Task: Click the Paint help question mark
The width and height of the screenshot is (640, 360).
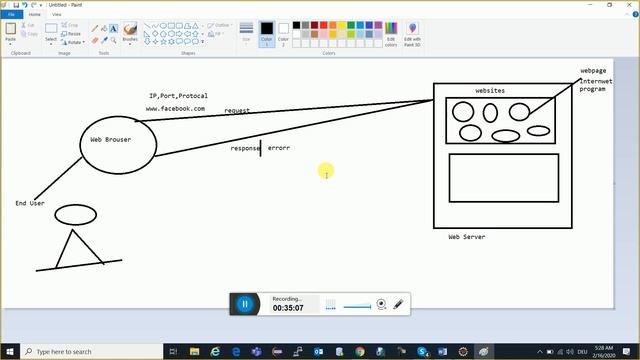Action: (636, 14)
